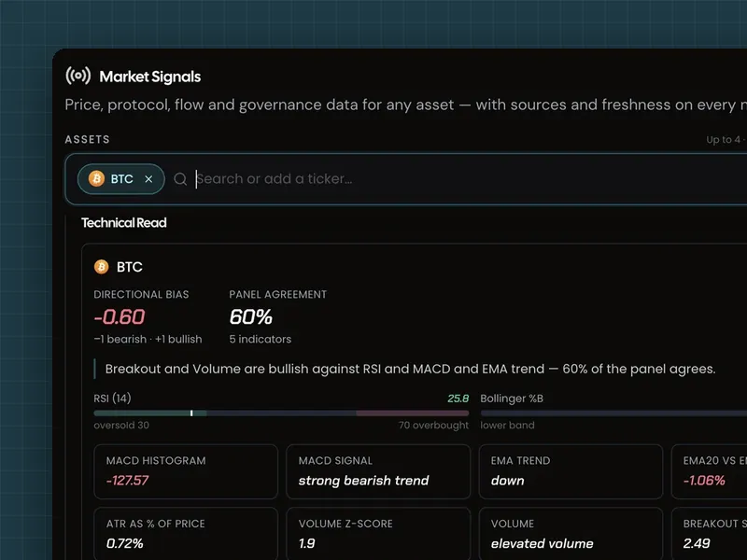Click the RSI value 25.8
This screenshot has width=747, height=560.
point(458,399)
